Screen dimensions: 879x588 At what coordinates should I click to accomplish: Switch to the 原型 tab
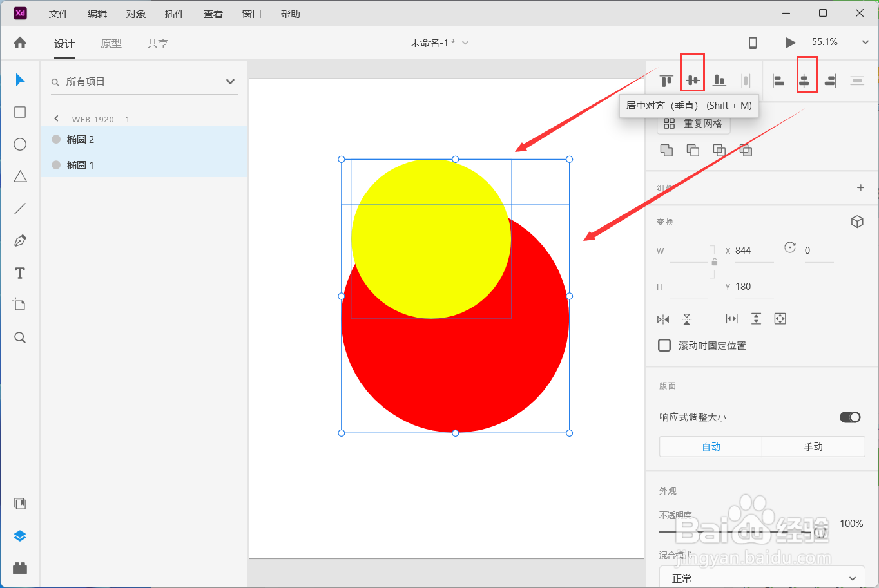click(111, 43)
